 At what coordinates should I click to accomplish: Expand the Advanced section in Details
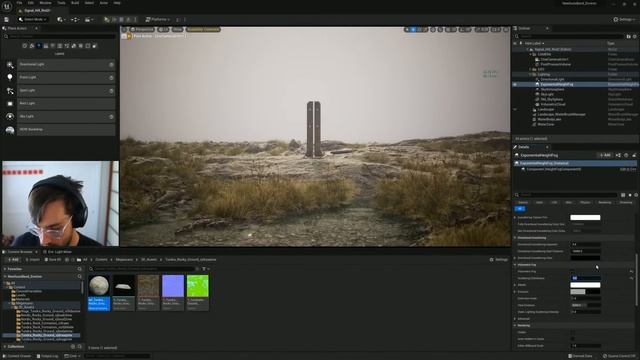click(x=515, y=319)
